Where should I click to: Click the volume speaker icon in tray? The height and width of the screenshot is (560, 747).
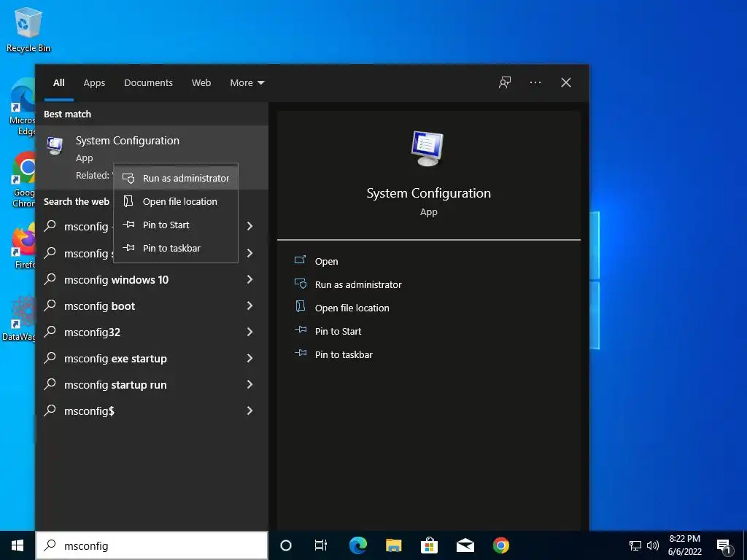[x=653, y=545]
